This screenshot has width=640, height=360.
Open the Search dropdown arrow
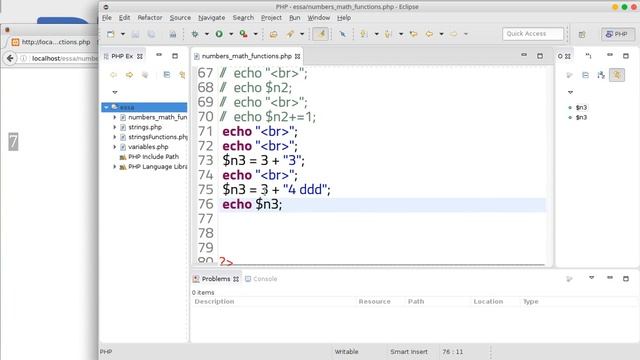(302, 34)
